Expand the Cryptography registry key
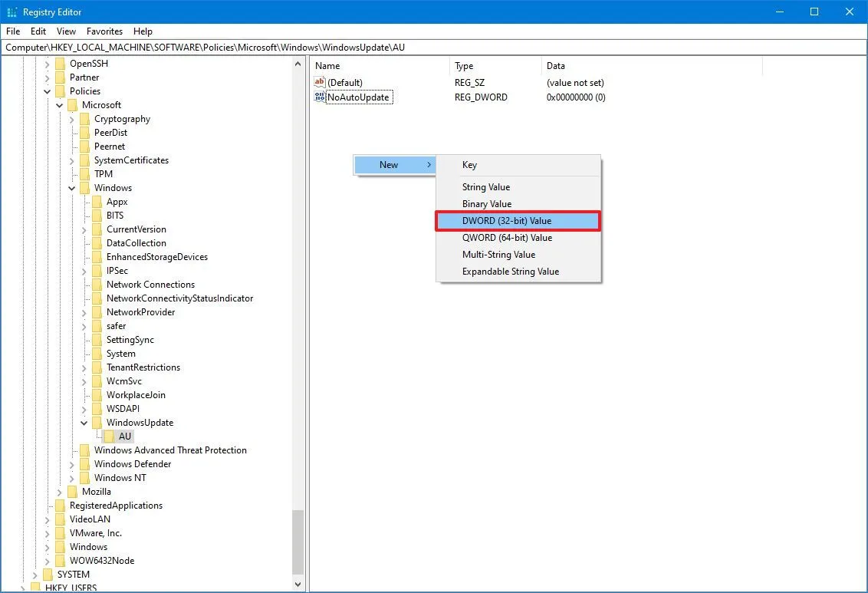The image size is (868, 593). tap(71, 118)
